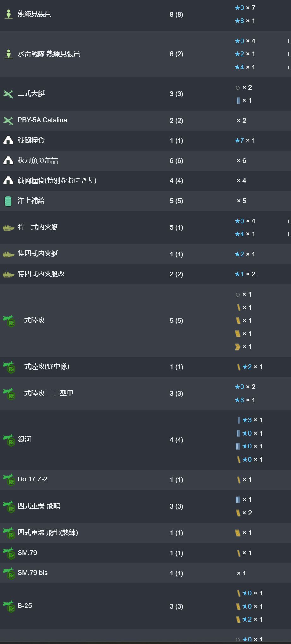Click the 四式重爆 飛龍(熟練) equipment name
This screenshot has height=644, width=291.
click(48, 533)
